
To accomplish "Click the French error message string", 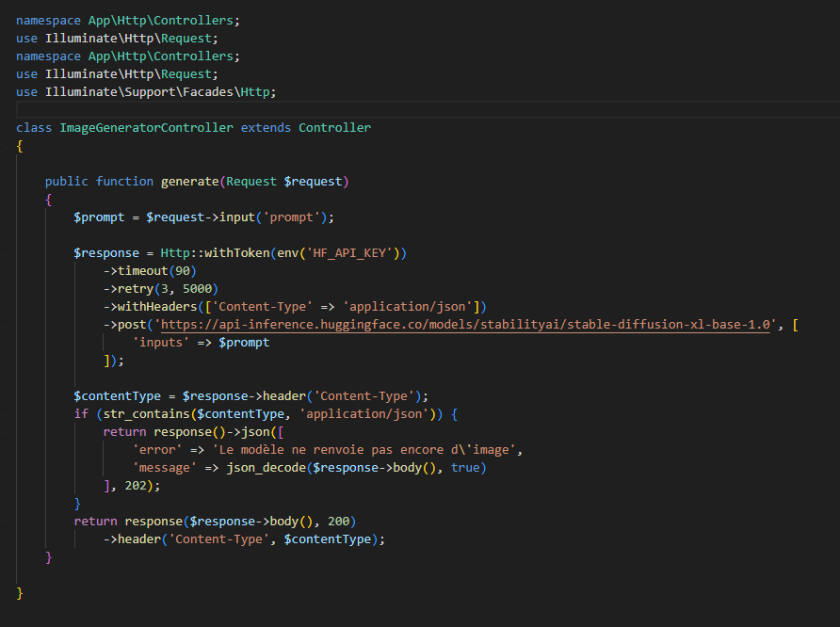I will [x=367, y=450].
